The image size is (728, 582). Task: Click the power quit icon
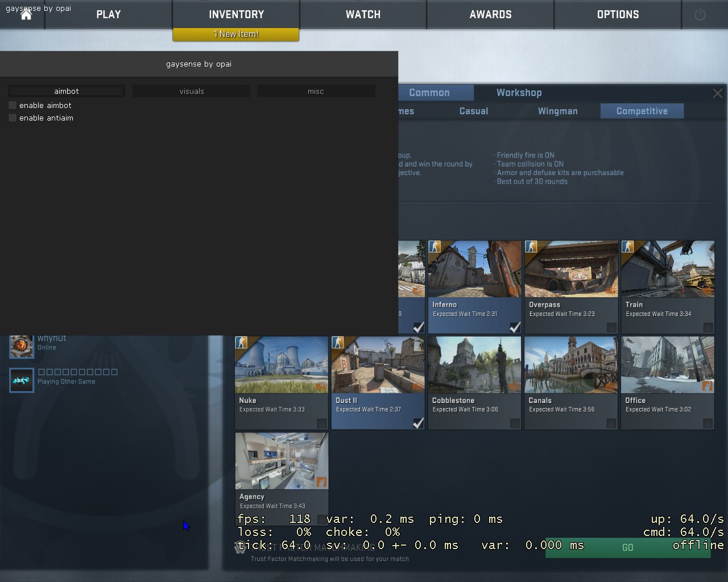[x=700, y=15]
